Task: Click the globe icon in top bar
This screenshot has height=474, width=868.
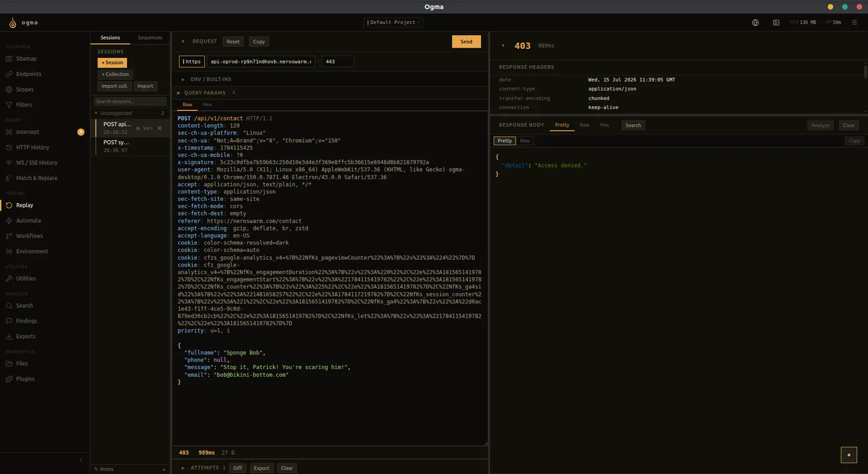Action: click(755, 22)
